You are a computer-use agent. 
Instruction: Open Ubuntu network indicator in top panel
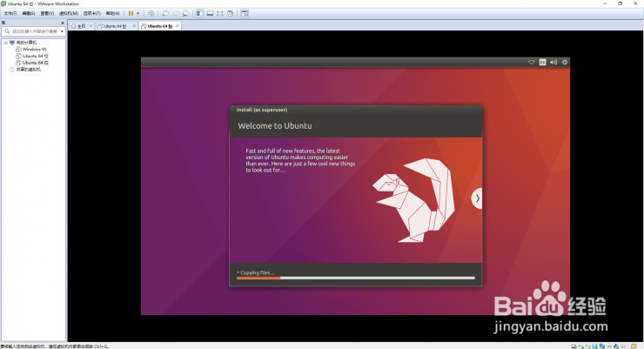tap(531, 62)
